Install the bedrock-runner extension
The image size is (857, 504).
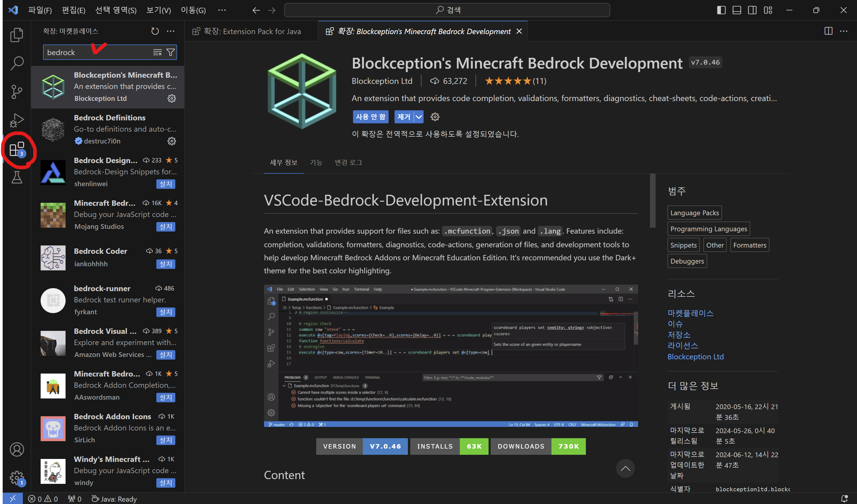166,312
